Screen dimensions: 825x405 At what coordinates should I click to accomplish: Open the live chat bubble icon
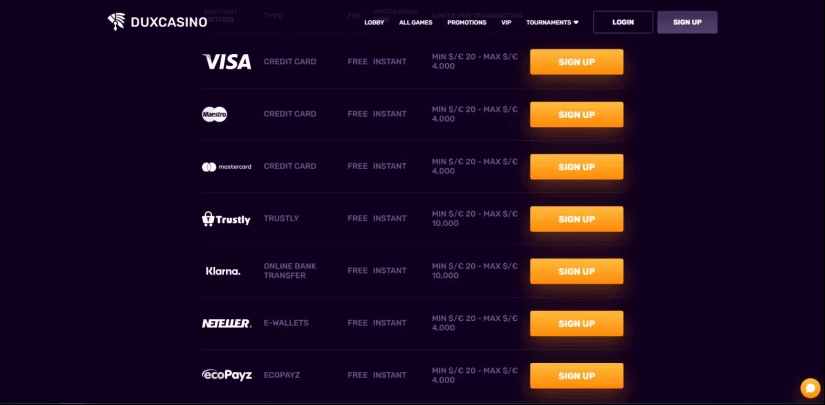click(810, 388)
